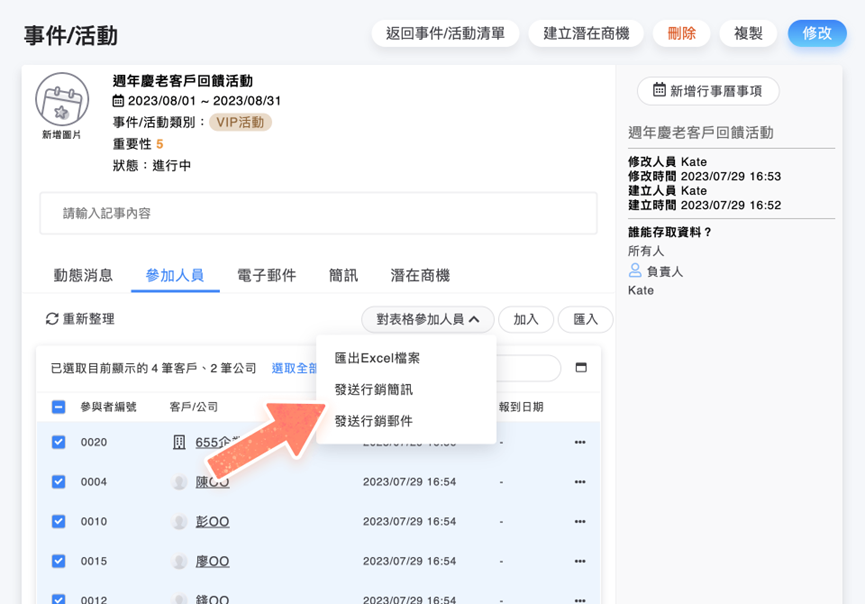Collapse the 對表格參加人員 dropdown
This screenshot has height=604, width=865.
point(428,319)
